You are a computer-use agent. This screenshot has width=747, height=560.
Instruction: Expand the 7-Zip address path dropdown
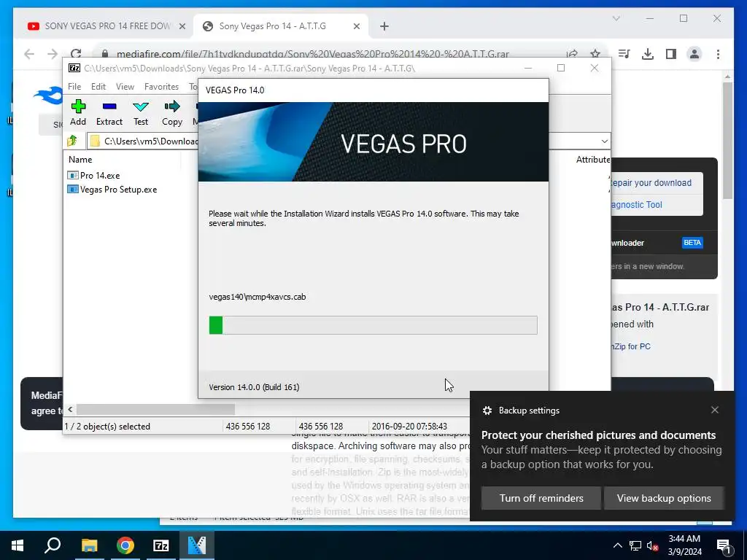click(604, 141)
